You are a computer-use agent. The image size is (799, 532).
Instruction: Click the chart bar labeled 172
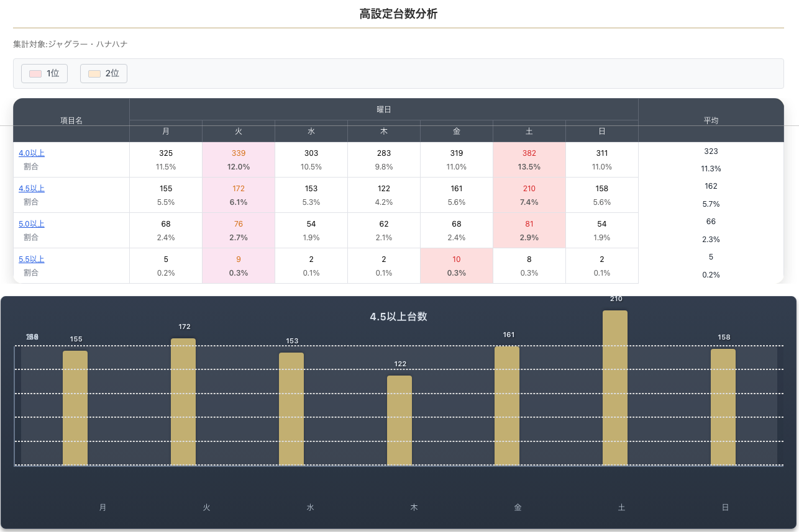pos(183,402)
